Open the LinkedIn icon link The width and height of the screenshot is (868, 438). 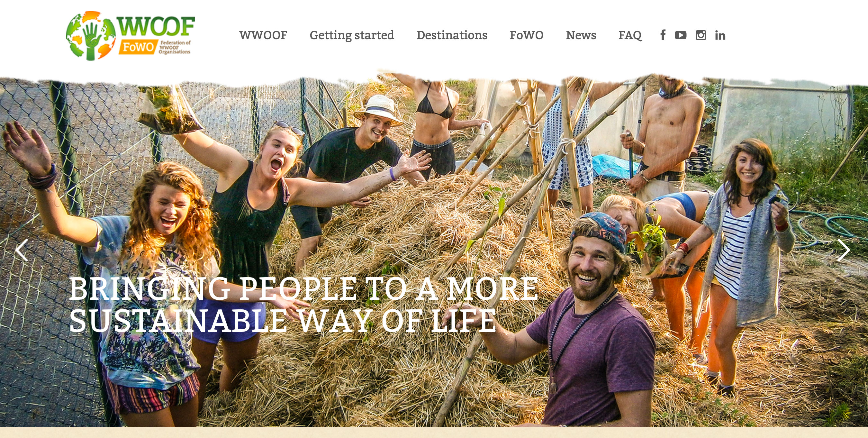[x=720, y=35]
